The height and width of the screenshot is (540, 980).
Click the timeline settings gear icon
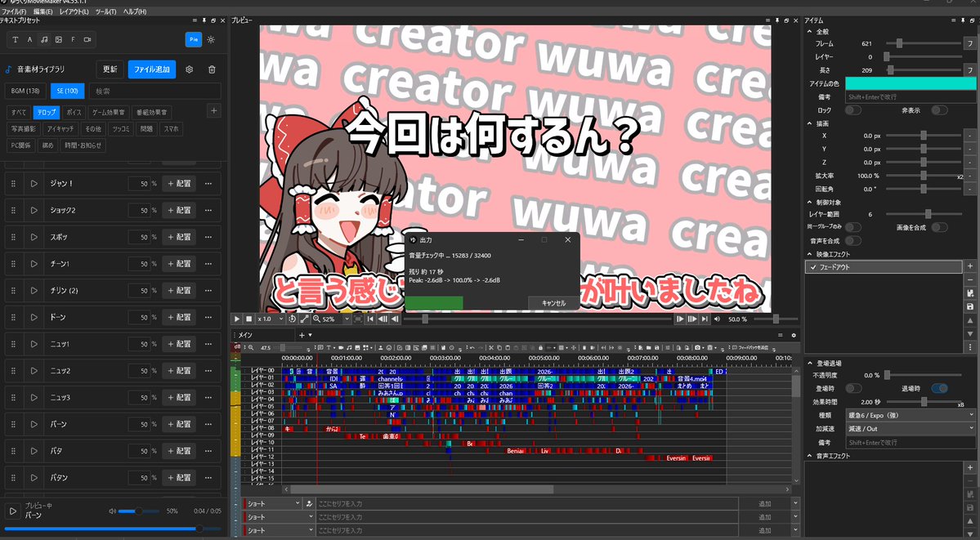coord(794,336)
